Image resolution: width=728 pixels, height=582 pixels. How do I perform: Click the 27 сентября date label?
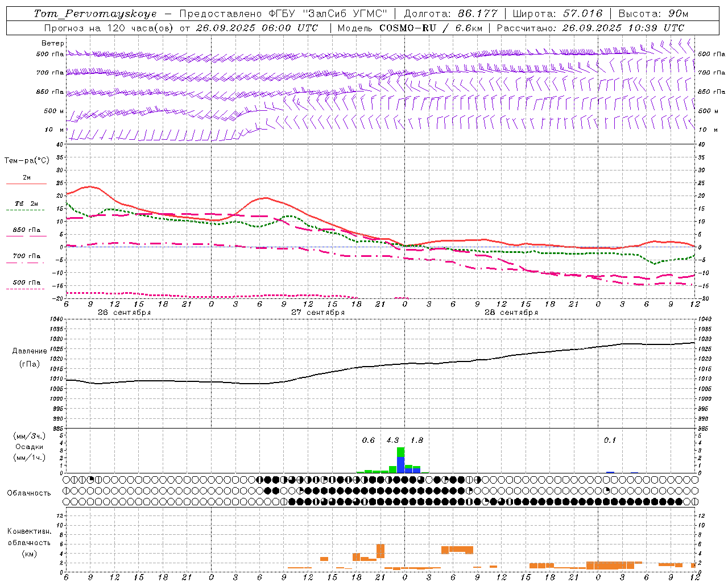click(x=318, y=313)
